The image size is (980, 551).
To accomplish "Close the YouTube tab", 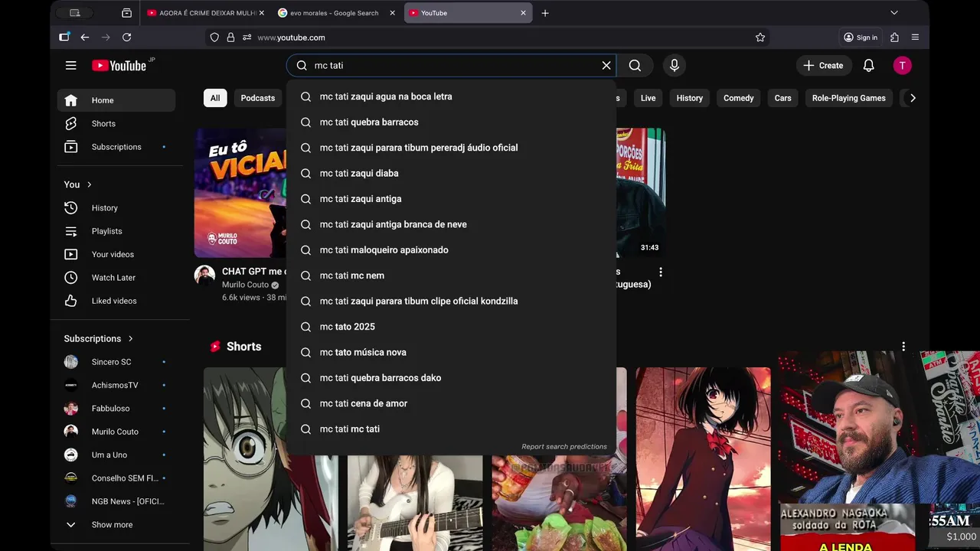I will pyautogui.click(x=523, y=13).
